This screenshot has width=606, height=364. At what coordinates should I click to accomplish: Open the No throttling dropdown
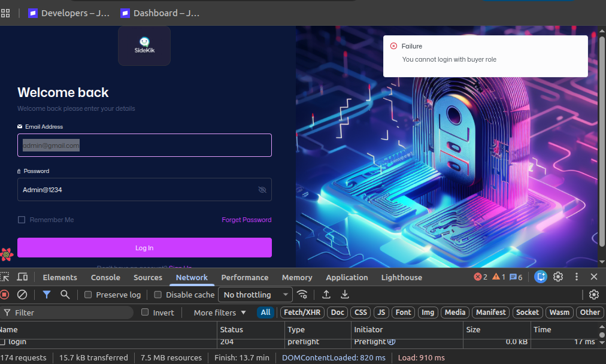click(x=255, y=295)
